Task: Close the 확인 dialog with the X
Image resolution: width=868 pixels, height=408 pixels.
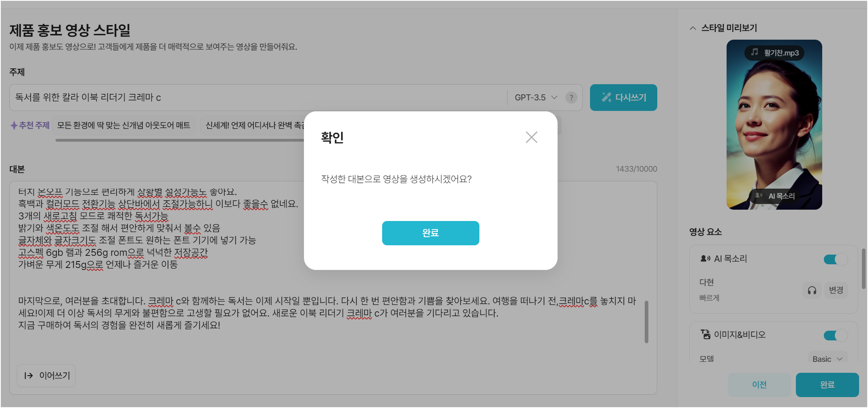Action: point(531,137)
